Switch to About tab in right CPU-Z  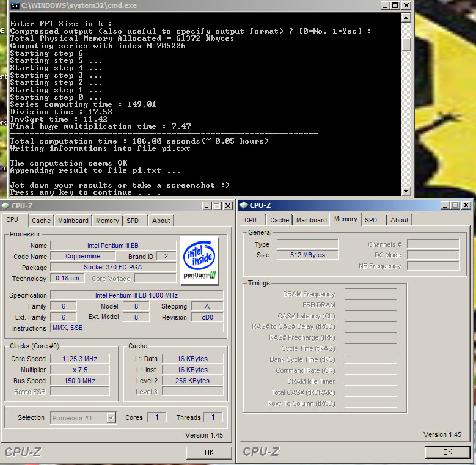pos(399,220)
